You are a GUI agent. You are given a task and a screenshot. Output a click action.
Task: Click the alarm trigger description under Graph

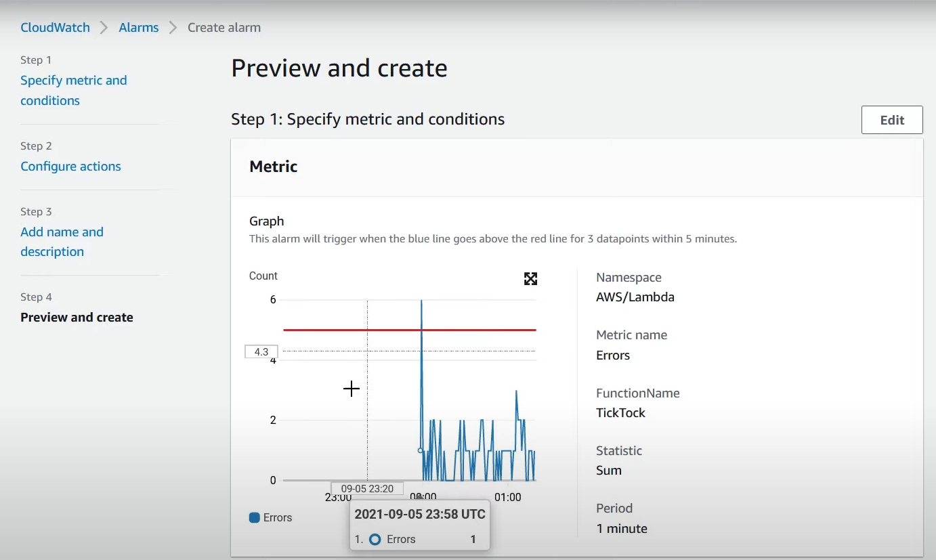click(x=493, y=238)
